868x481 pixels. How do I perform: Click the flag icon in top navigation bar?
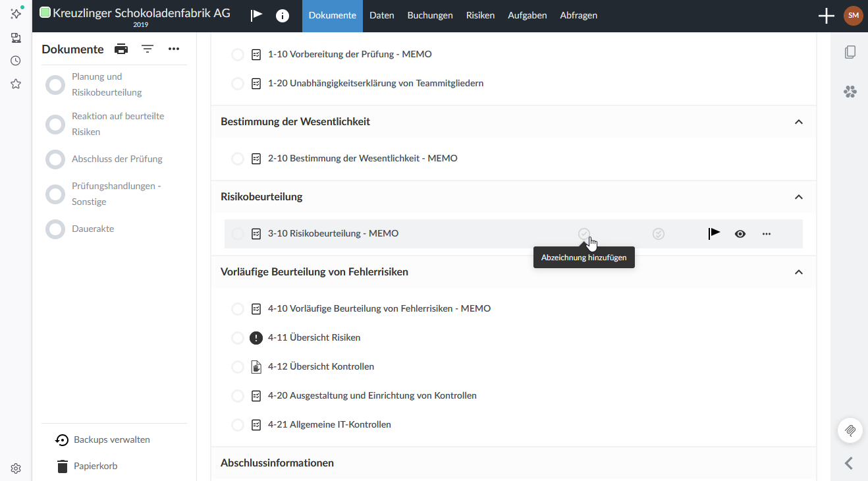(256, 16)
